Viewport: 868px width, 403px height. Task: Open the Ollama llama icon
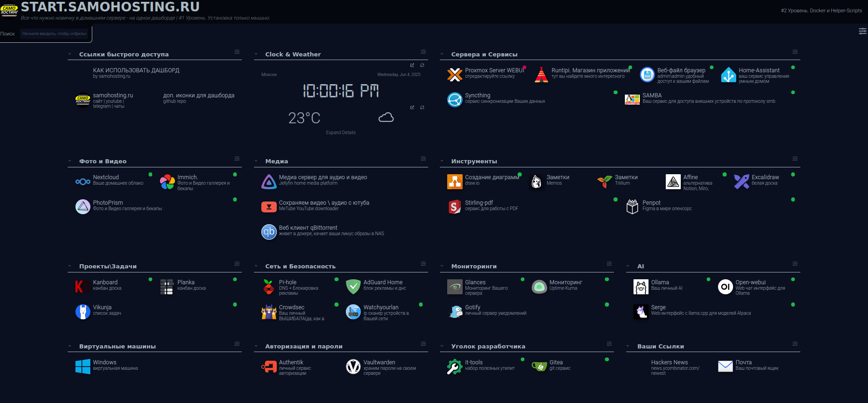click(641, 287)
